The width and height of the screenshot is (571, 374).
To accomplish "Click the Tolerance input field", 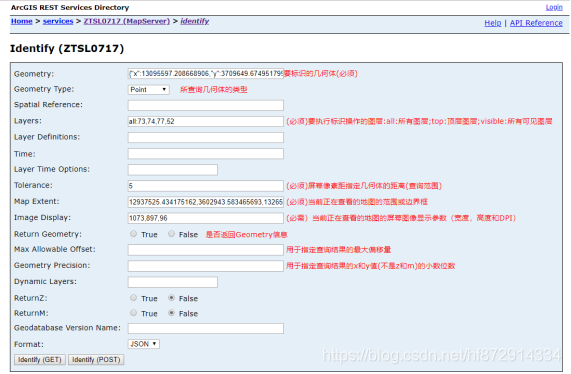I will click(x=206, y=186).
